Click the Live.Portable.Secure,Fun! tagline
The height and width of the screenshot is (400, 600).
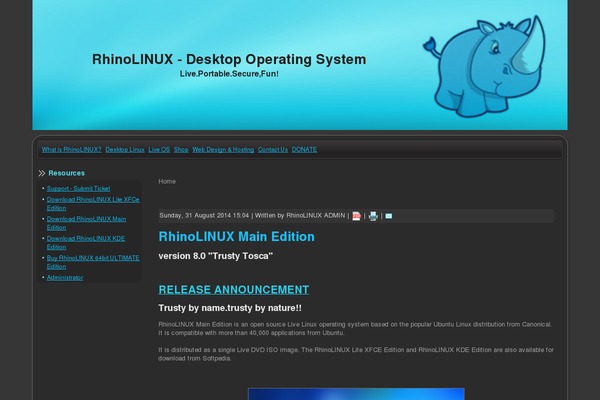pyautogui.click(x=229, y=73)
